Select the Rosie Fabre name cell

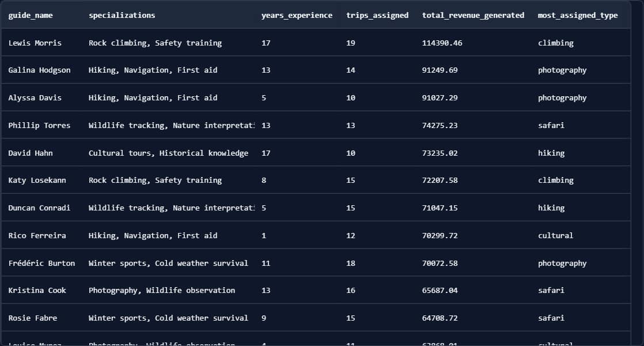[x=33, y=318]
